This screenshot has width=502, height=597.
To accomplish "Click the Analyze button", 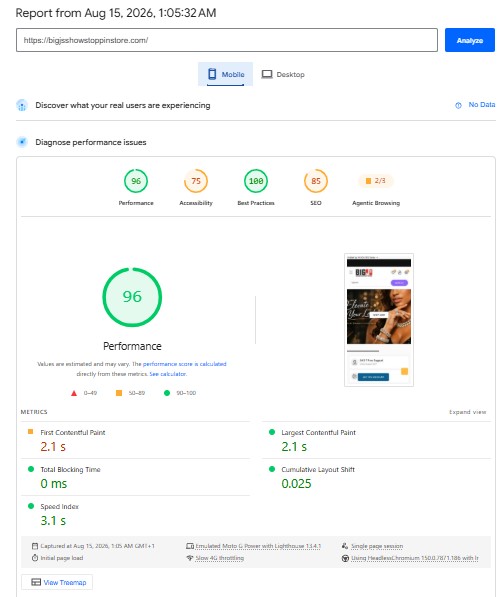I will tap(469, 40).
